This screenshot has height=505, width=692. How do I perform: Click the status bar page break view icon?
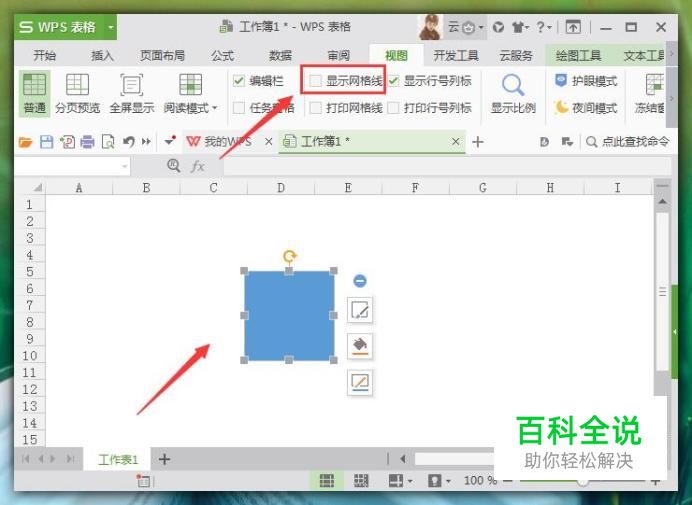(361, 481)
